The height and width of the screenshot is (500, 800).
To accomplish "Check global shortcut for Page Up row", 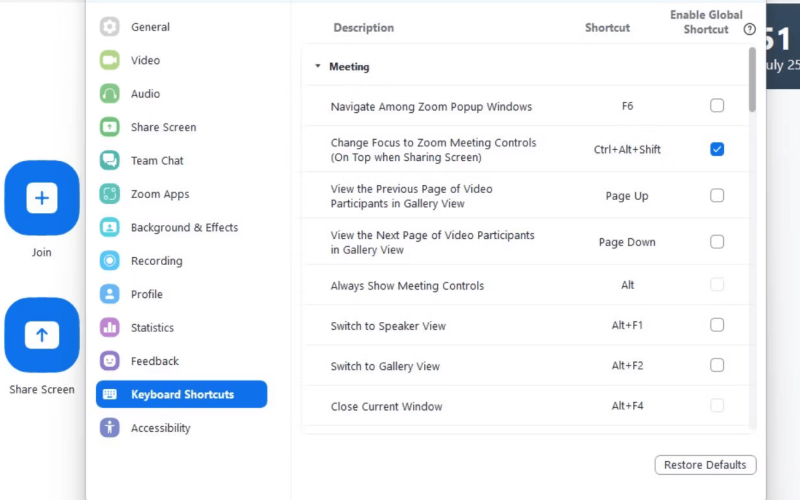I will pos(717,195).
